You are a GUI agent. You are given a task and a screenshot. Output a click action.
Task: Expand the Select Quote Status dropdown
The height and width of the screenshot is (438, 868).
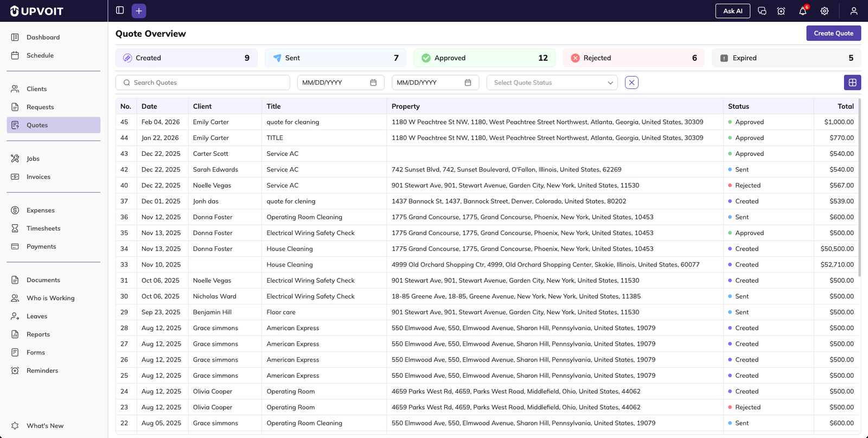(552, 82)
